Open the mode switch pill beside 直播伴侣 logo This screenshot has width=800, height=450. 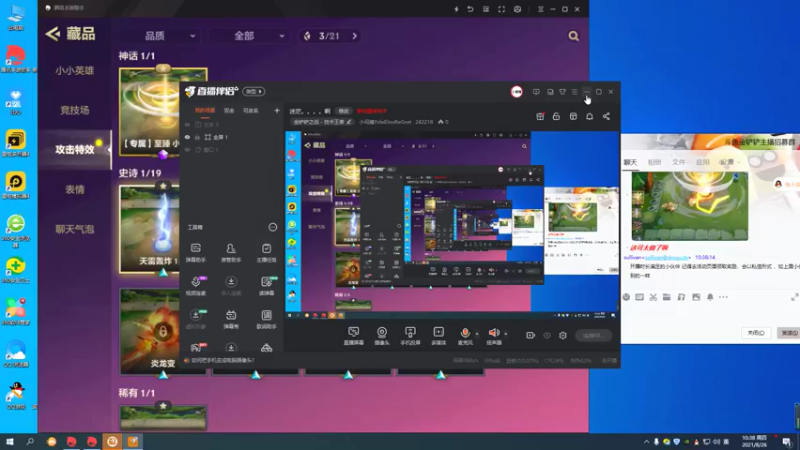click(254, 91)
